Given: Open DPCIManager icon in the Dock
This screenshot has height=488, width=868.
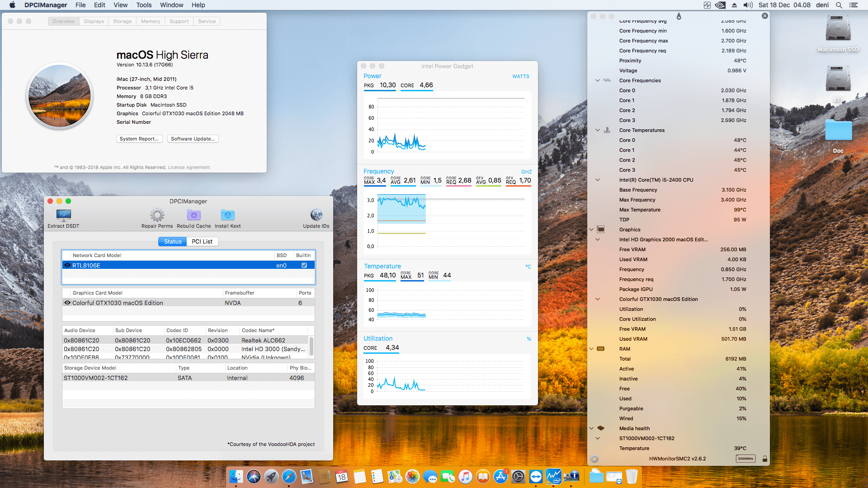Looking at the screenshot, I should point(571,476).
